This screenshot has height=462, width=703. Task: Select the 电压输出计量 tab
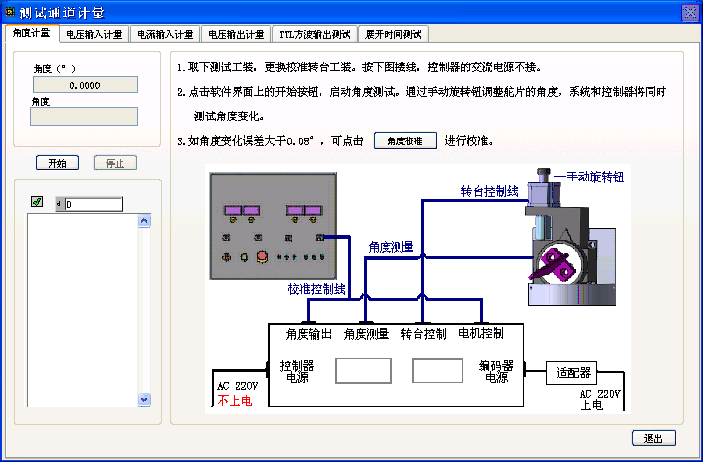[235, 34]
